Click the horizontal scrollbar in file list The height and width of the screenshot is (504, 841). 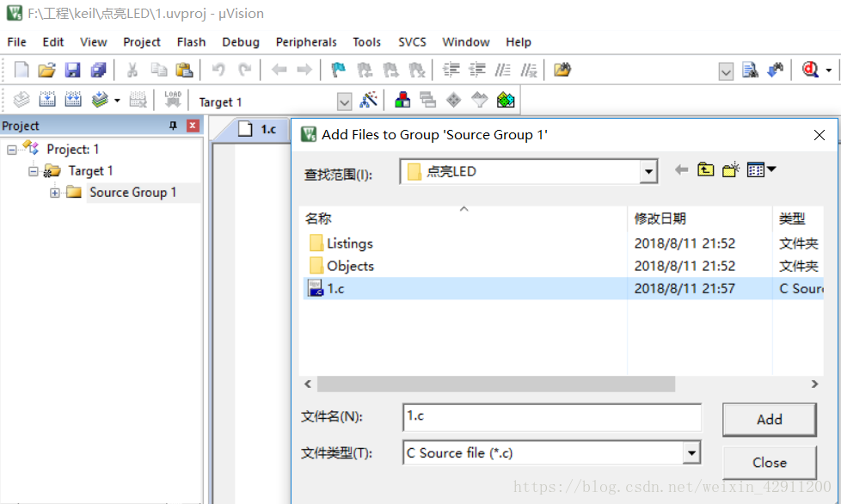pyautogui.click(x=496, y=384)
